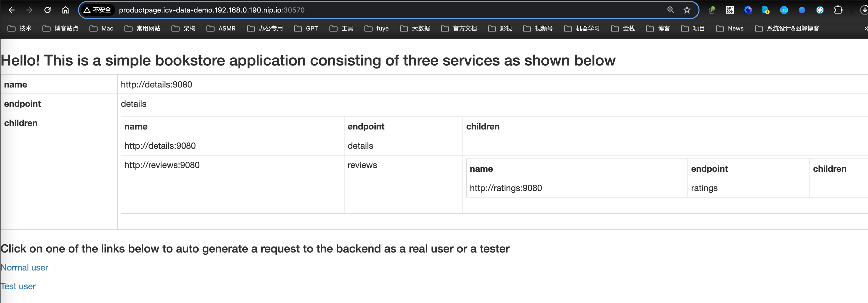Open the document download extension

tap(766, 10)
